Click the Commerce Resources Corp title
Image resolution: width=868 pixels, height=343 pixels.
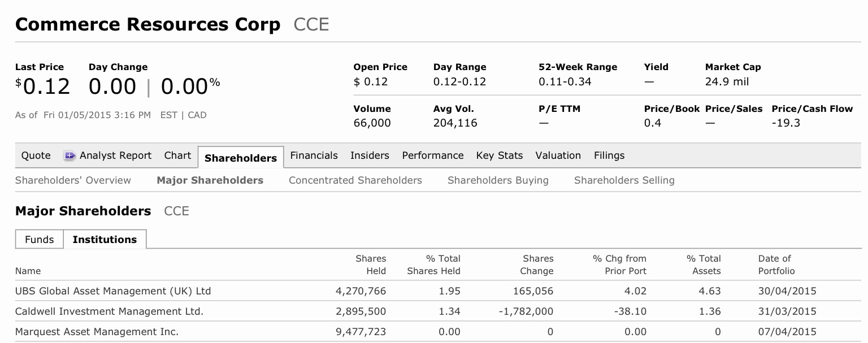[x=148, y=24]
